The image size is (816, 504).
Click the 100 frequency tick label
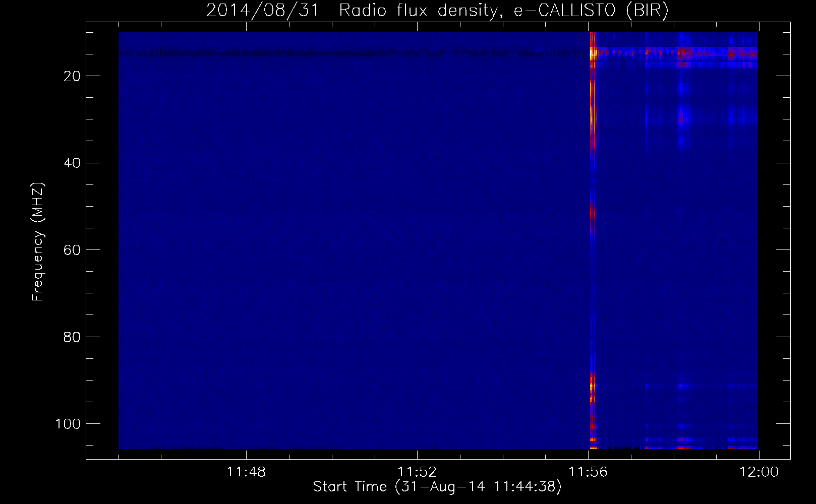click(68, 424)
